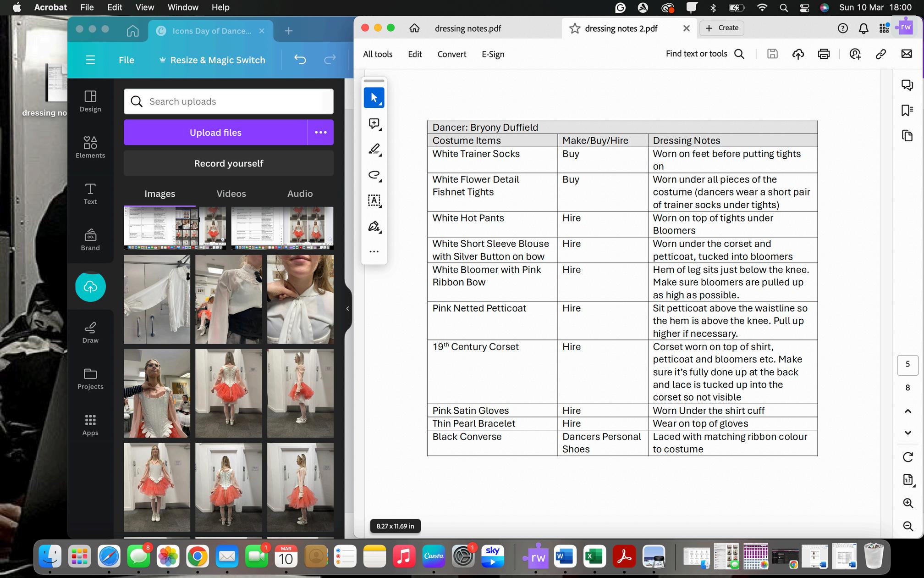This screenshot has height=578, width=924.
Task: Open Canva Elements panel
Action: pyautogui.click(x=90, y=147)
